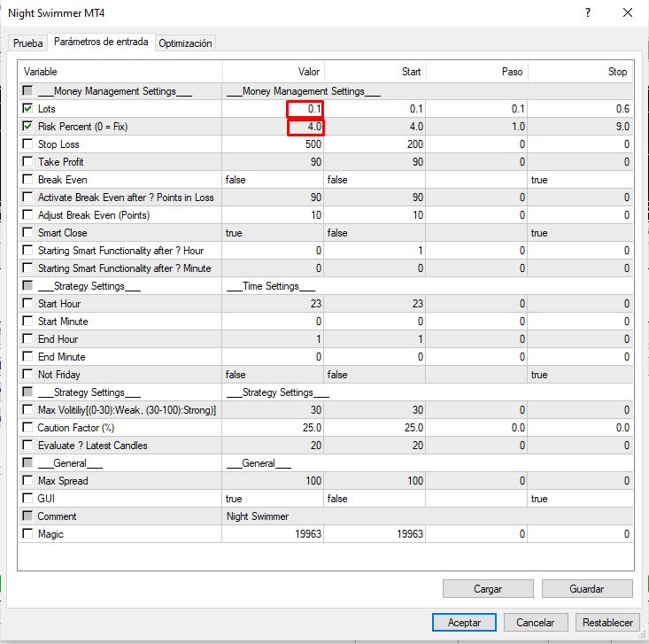
Task: Select Break Even Valor false cell
Action: (273, 180)
